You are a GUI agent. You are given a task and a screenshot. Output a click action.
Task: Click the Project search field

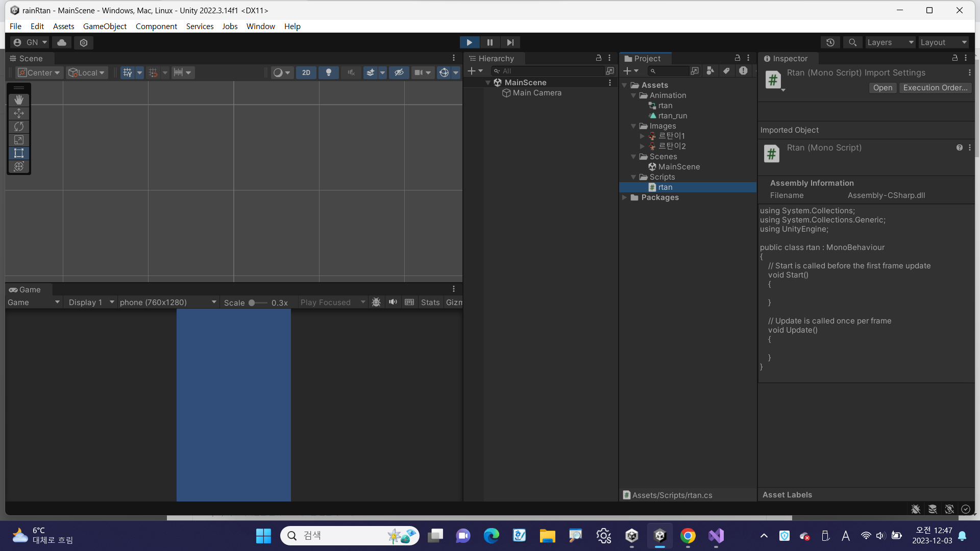(x=668, y=71)
